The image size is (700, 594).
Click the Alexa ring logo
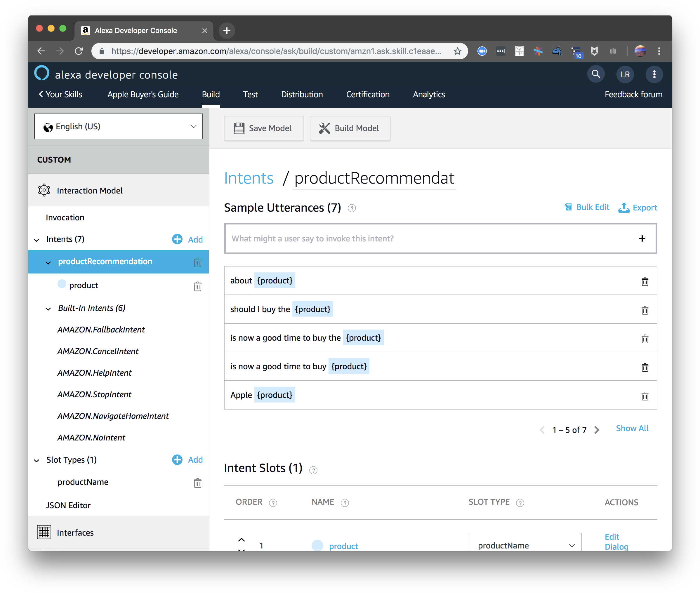(42, 73)
